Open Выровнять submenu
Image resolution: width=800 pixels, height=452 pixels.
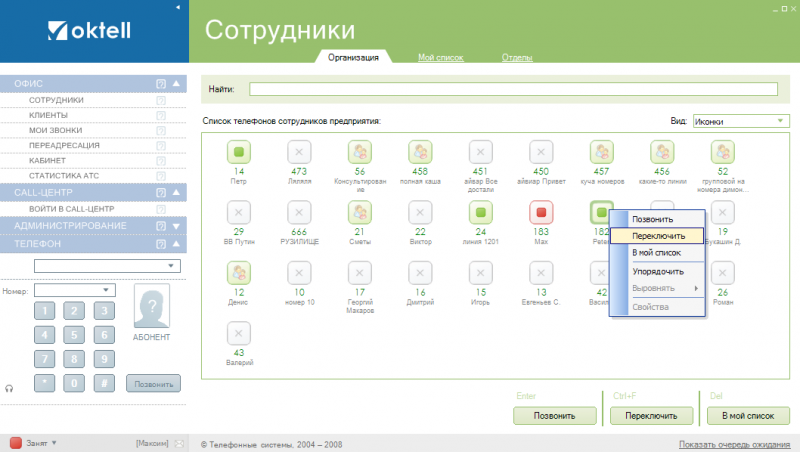(657, 288)
